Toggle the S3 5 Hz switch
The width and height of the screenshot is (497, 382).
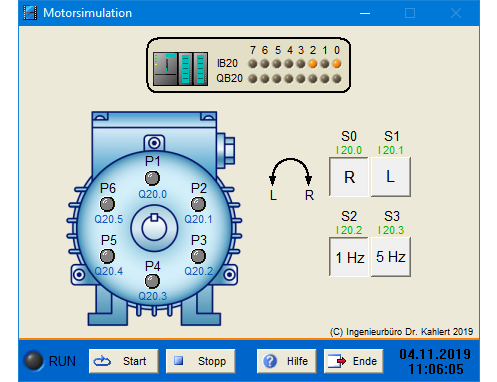pyautogui.click(x=391, y=257)
